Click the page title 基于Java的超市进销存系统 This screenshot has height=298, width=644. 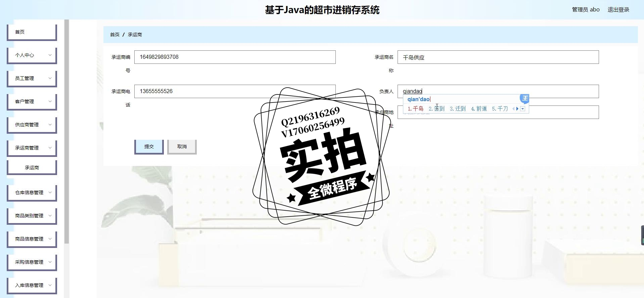pyautogui.click(x=322, y=10)
